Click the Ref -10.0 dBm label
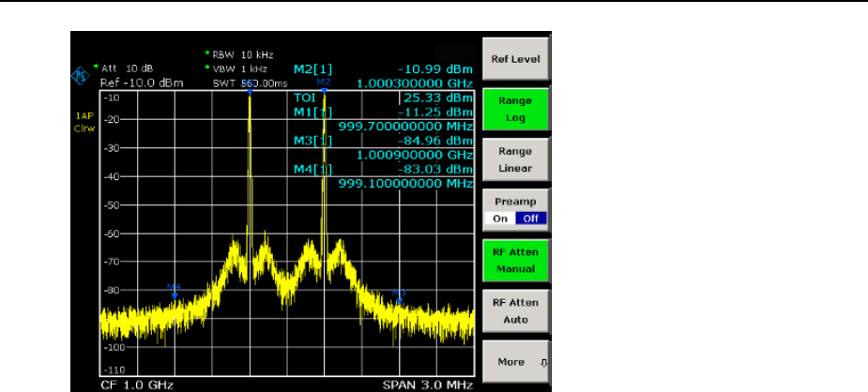Viewport: 868px width, 392px height. click(x=142, y=83)
